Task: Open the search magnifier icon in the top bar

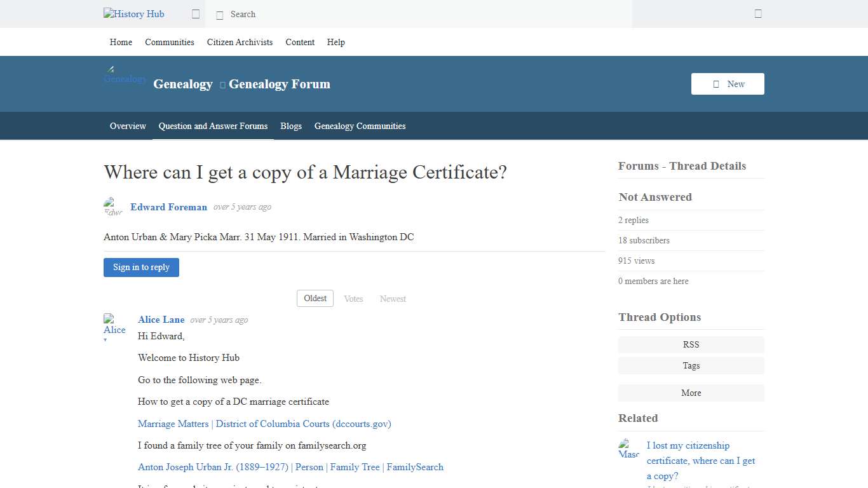Action: click(x=220, y=14)
